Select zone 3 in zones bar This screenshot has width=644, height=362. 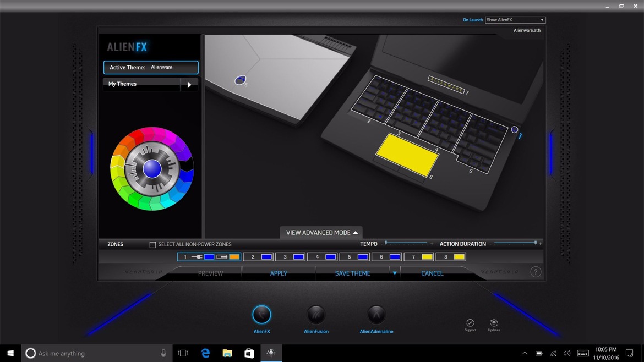click(291, 257)
